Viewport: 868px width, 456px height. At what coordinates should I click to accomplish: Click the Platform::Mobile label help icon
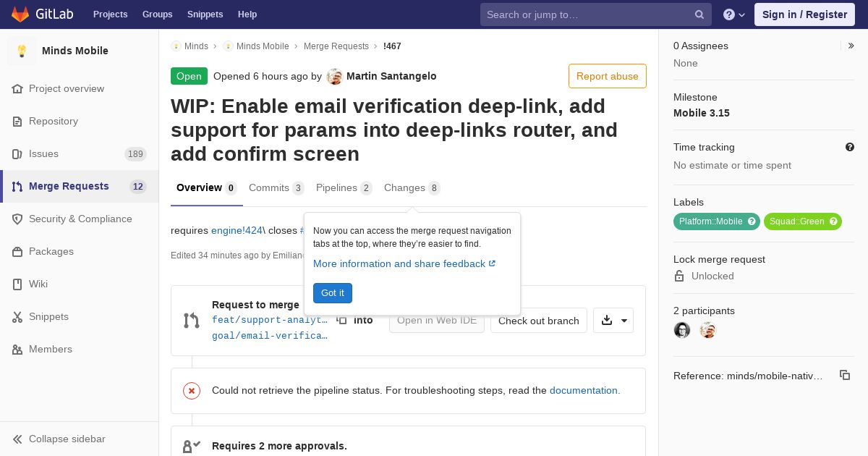coord(752,221)
